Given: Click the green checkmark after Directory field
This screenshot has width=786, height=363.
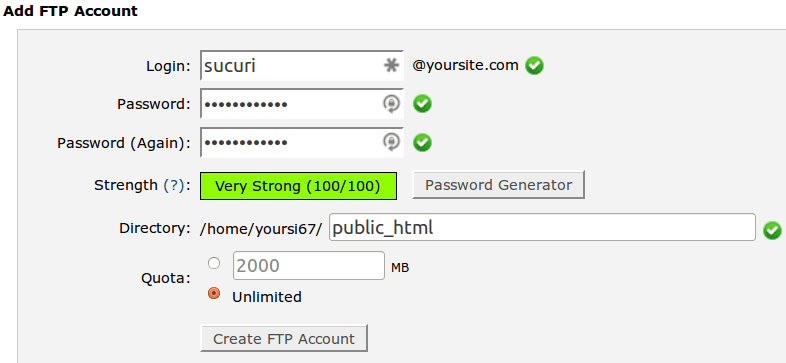Looking at the screenshot, I should pyautogui.click(x=772, y=231).
